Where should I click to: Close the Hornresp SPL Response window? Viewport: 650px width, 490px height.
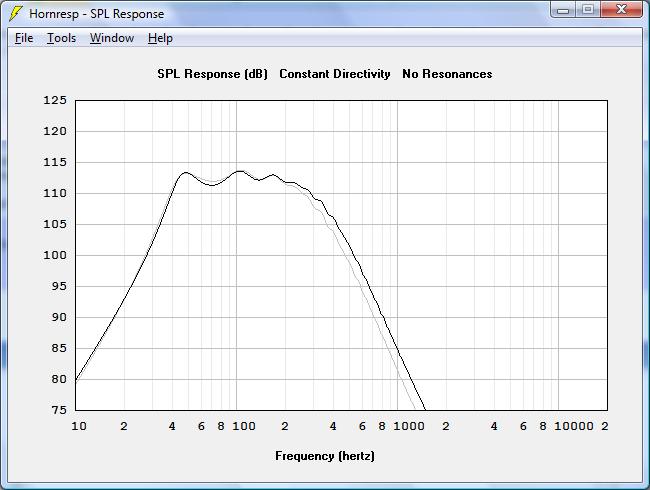[621, 10]
